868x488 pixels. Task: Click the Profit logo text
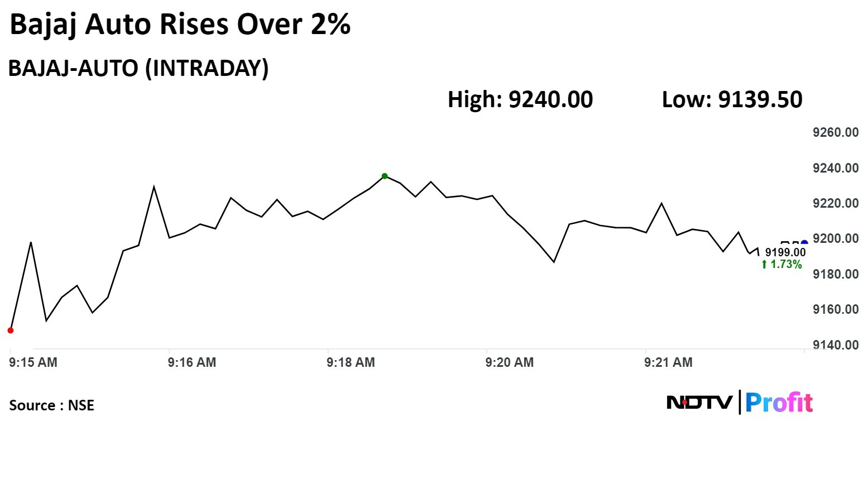click(x=779, y=403)
